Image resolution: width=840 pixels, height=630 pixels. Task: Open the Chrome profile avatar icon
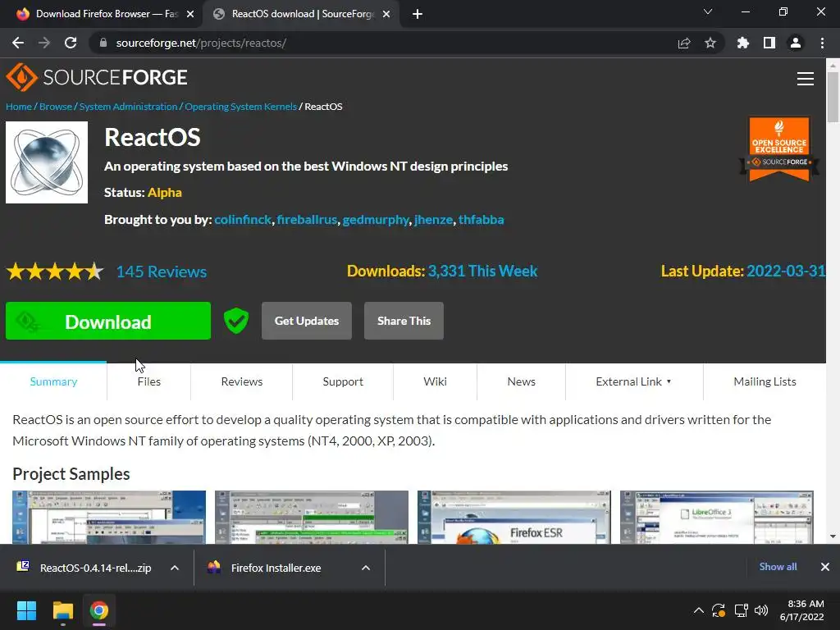tap(796, 43)
